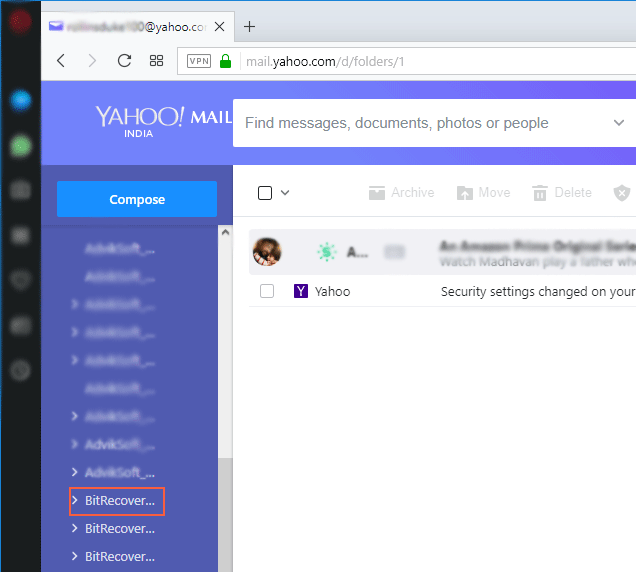Viewport: 636px width, 572px height.
Task: Click the green circular sidebar icon
Action: (20, 146)
